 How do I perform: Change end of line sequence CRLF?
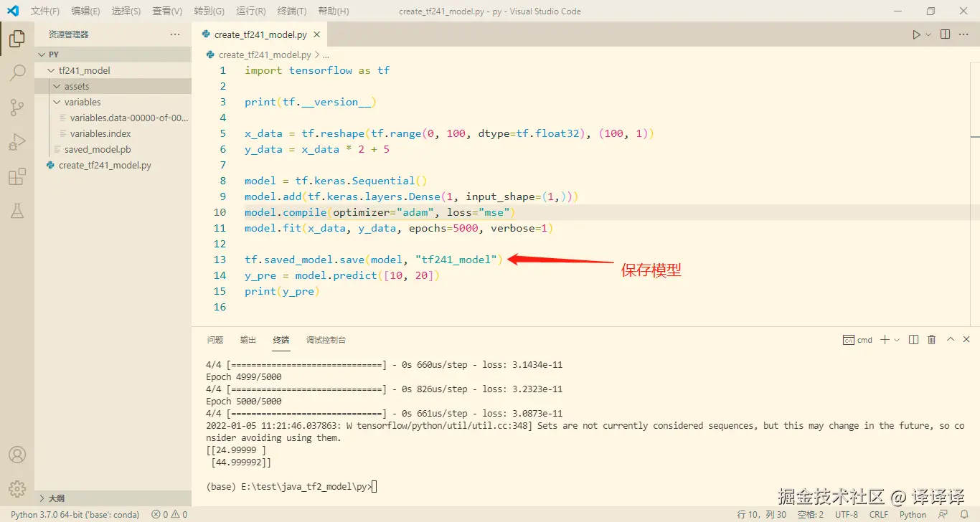tap(879, 514)
